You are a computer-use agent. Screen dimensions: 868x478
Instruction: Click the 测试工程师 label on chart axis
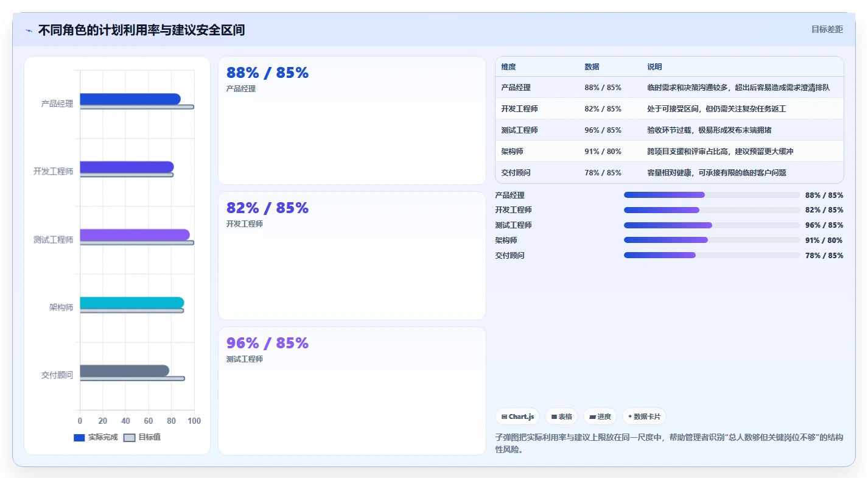(53, 240)
